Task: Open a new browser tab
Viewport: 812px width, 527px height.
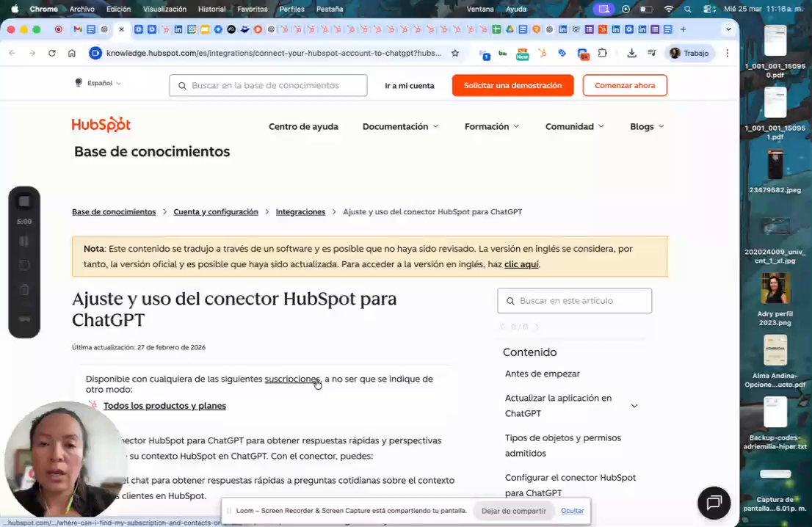Action: click(683, 29)
